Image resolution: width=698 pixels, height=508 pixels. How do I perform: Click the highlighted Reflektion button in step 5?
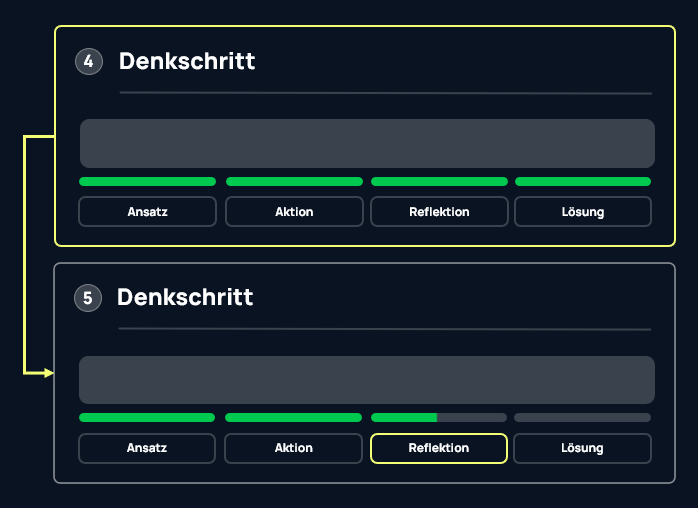[x=439, y=448]
